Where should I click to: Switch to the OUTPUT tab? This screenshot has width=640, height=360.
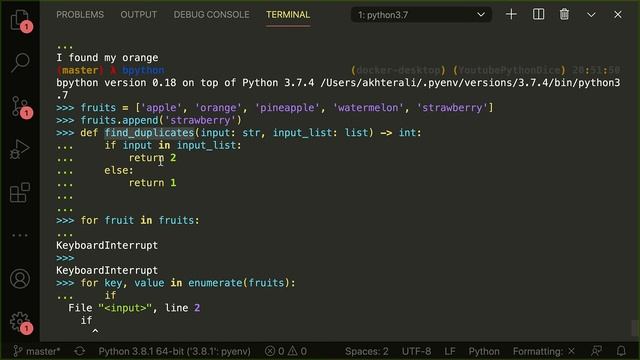pyautogui.click(x=138, y=15)
